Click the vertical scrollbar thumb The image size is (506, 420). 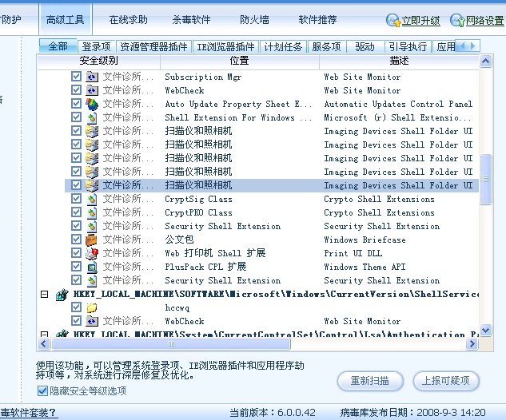click(x=486, y=179)
